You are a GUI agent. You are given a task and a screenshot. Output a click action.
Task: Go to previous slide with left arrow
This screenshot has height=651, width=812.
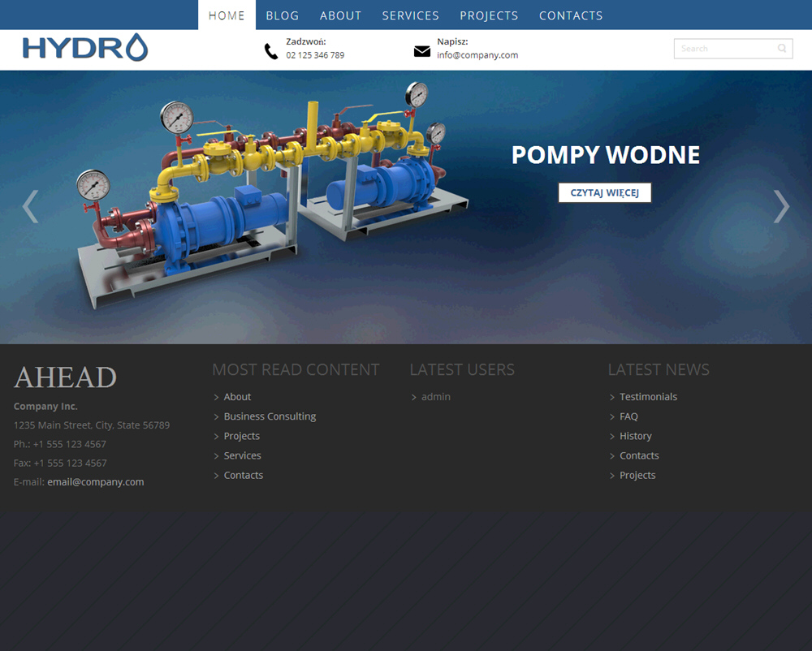[30, 206]
